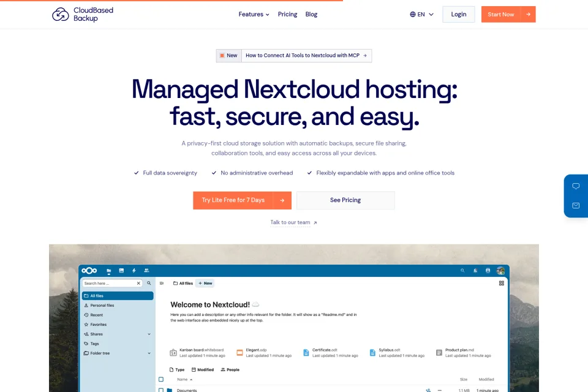Viewport: 588px width, 392px height.
Task: Open the Features dropdown menu
Action: click(254, 14)
